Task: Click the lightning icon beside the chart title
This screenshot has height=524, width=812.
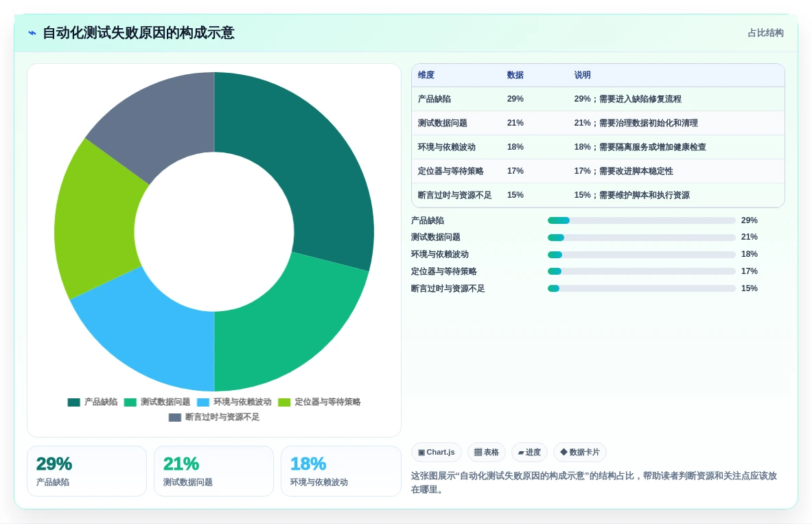Action: [32, 33]
